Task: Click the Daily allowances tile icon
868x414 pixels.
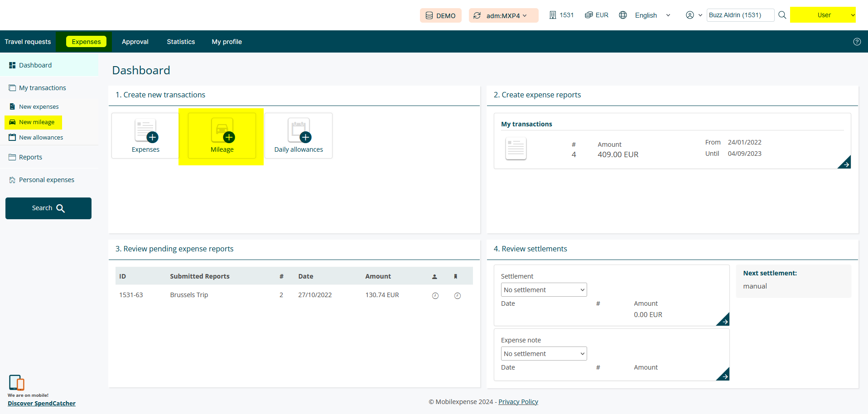Action: 299,131
